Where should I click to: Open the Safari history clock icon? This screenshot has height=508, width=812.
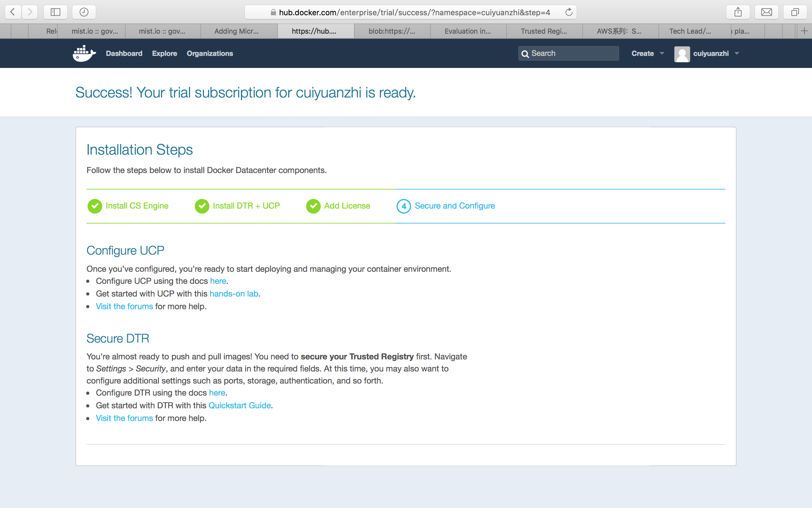click(84, 12)
